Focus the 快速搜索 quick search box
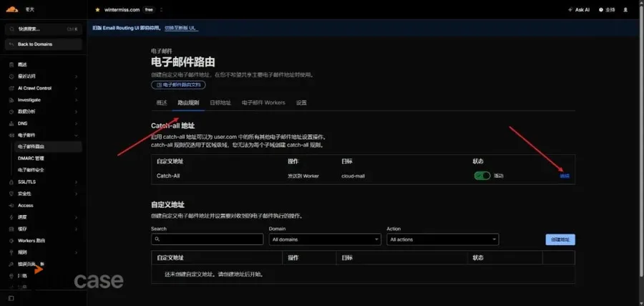The width and height of the screenshot is (644, 306). pos(44,29)
